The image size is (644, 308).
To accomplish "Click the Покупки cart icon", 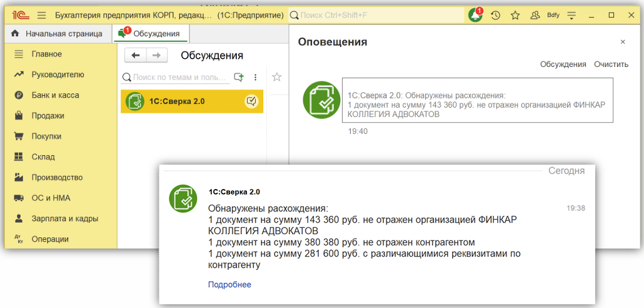I will pyautogui.click(x=19, y=136).
